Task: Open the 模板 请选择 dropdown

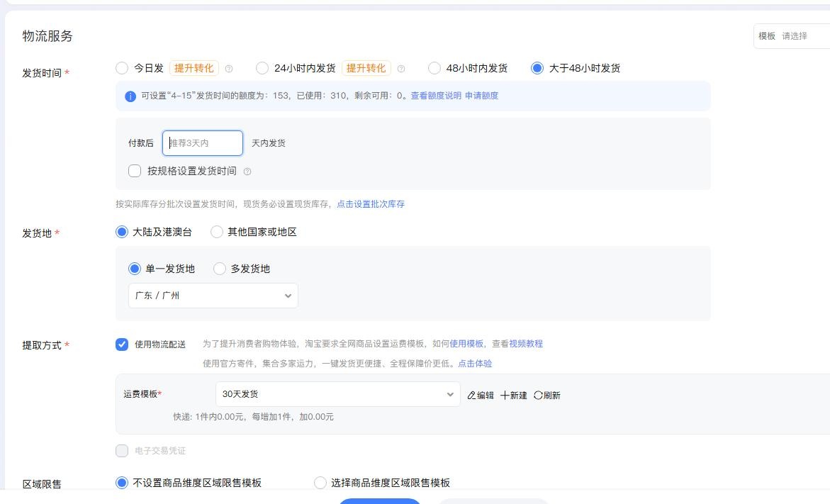Action: click(792, 36)
